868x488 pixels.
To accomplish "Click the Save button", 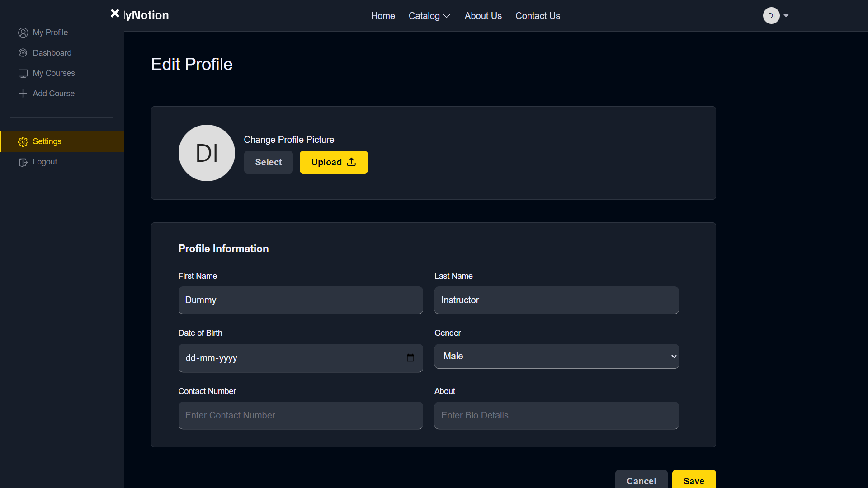I will [694, 481].
